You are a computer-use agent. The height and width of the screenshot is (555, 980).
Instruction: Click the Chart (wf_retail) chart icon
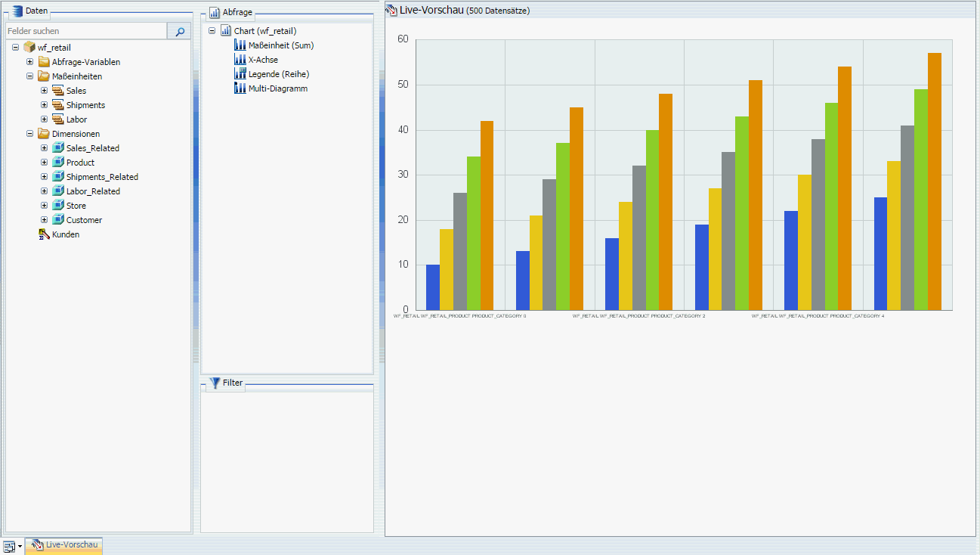[226, 31]
